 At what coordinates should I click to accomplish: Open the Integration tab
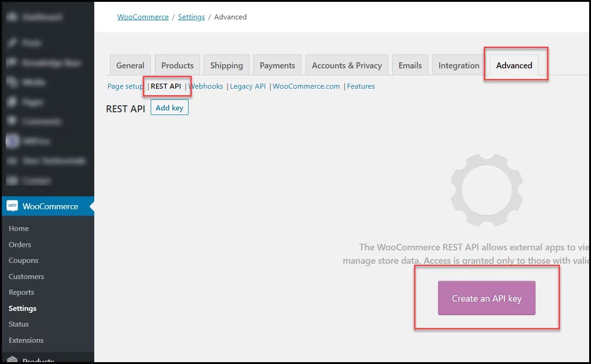tap(459, 65)
